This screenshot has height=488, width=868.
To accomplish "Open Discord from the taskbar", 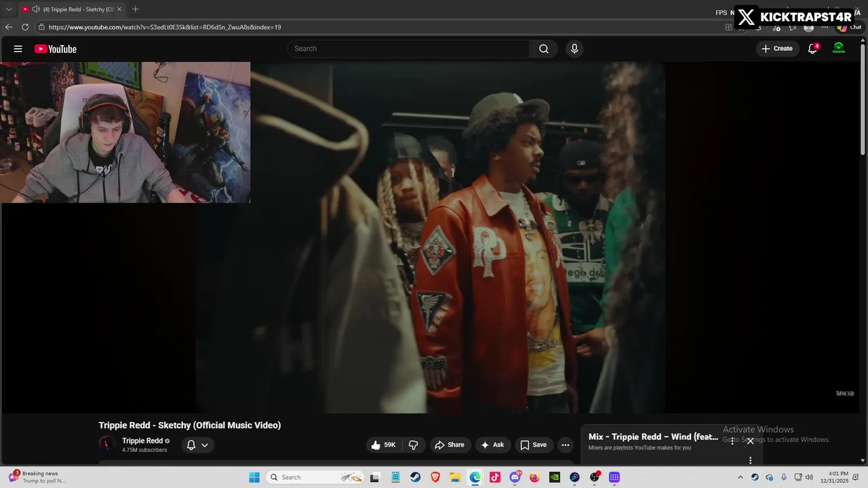I will [515, 477].
